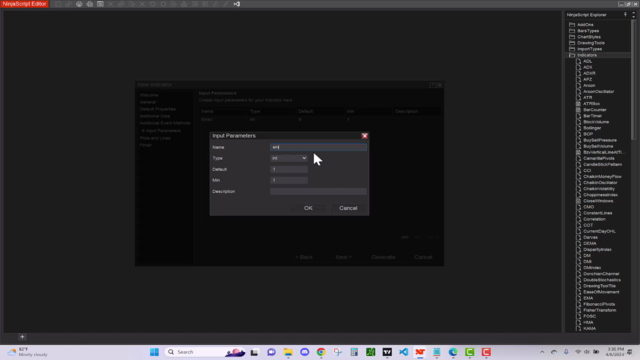The height and width of the screenshot is (360, 640).
Task: Open the BuySellPressure indicator script
Action: pyautogui.click(x=600, y=140)
